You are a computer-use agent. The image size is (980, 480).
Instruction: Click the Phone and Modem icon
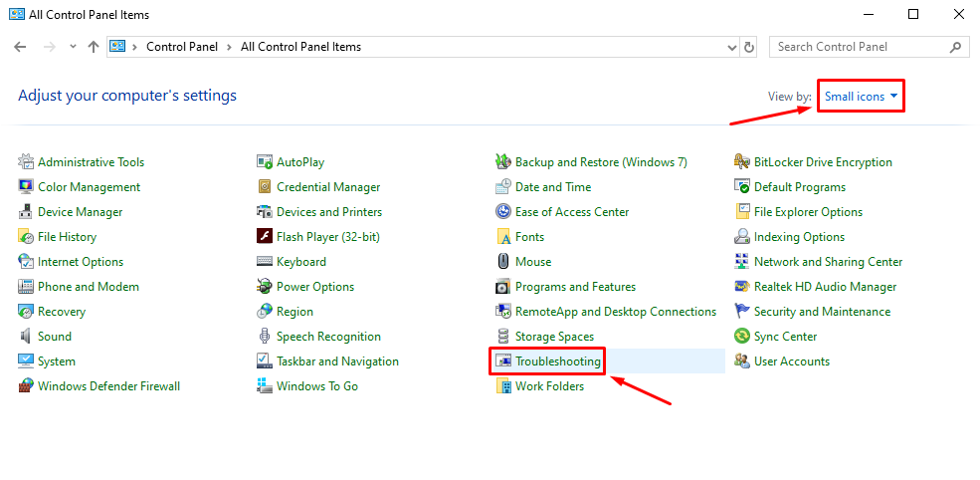point(26,287)
